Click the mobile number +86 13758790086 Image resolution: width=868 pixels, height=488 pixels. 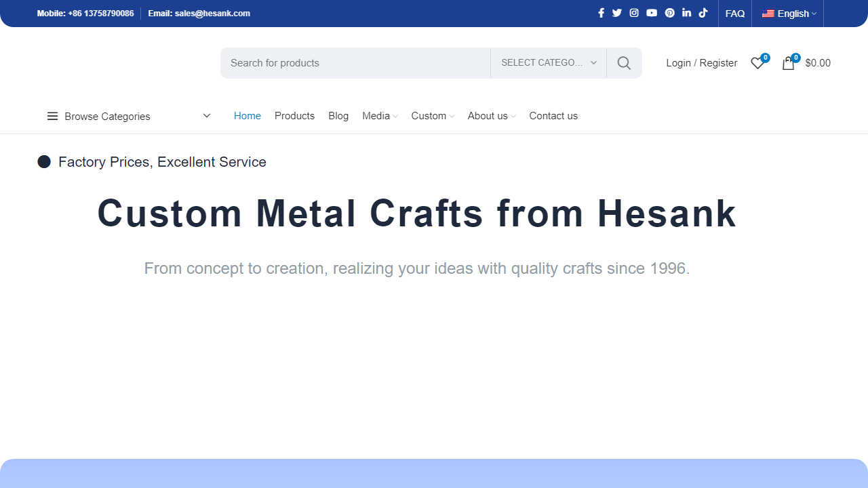pos(100,14)
